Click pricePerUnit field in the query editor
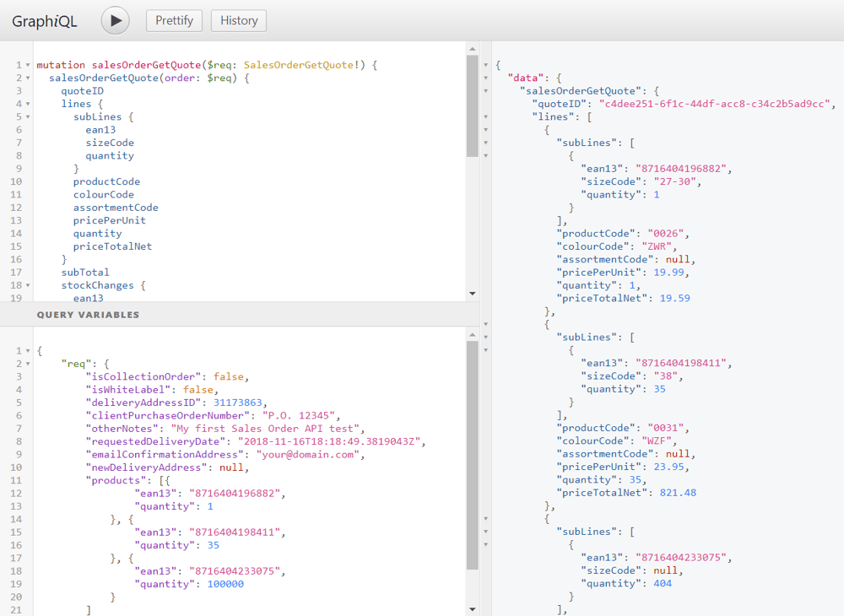 (109, 220)
